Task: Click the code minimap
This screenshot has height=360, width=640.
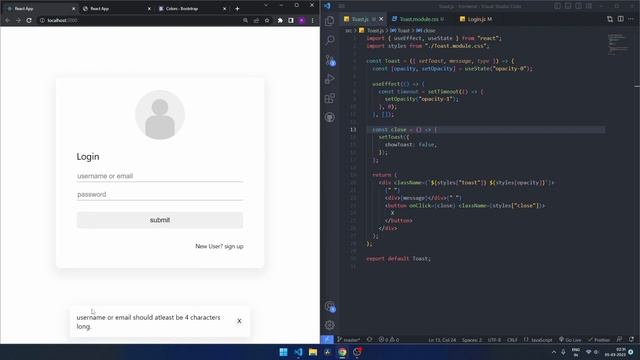Action: 618,44
